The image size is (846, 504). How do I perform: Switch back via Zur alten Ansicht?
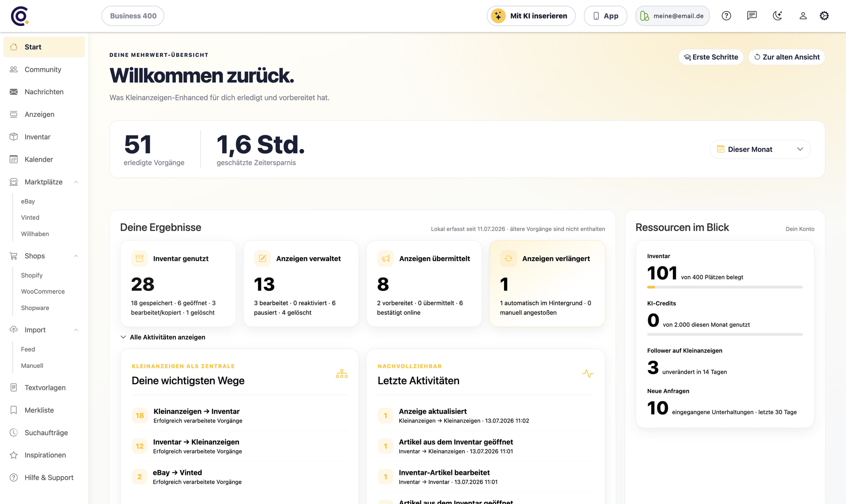point(787,57)
